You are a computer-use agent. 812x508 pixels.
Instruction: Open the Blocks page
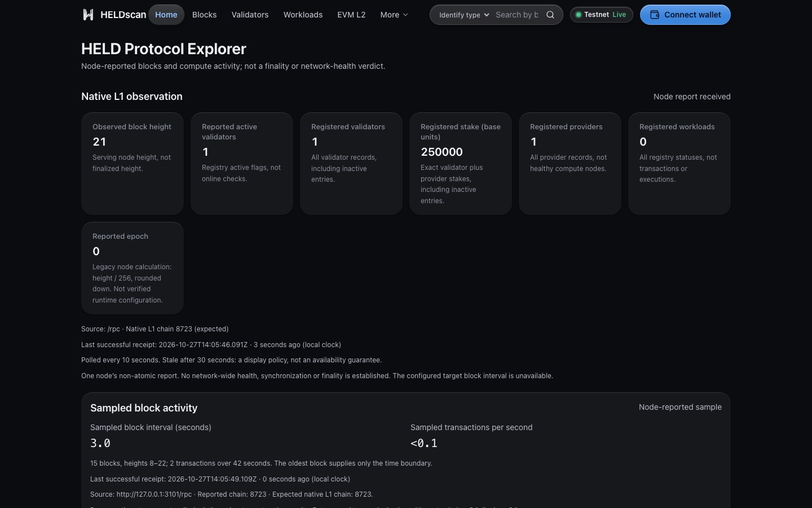point(204,15)
